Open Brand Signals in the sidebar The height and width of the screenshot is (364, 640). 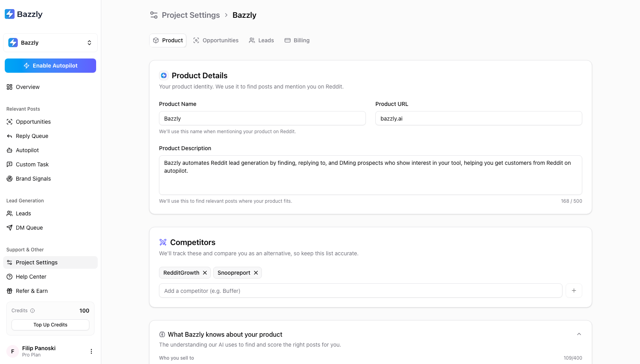coord(50,179)
